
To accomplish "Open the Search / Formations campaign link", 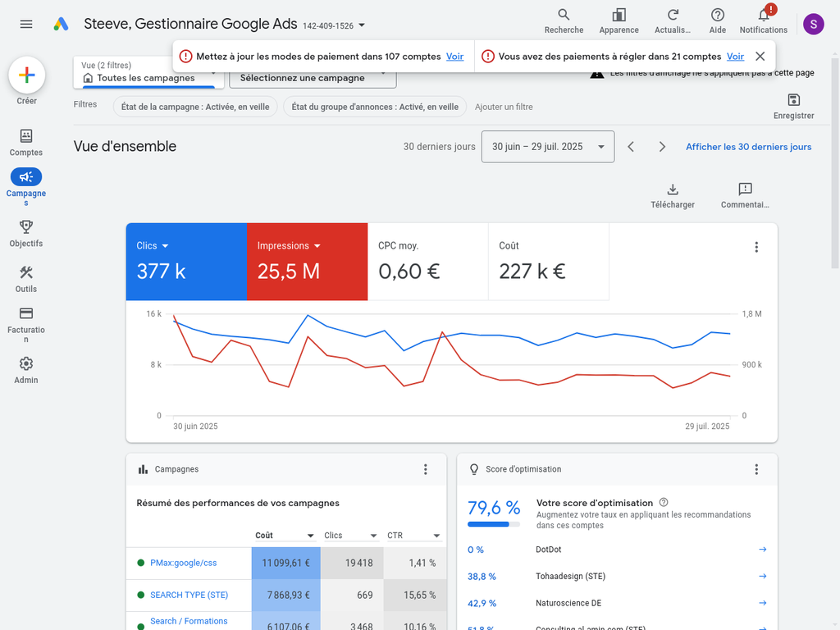I will pos(189,621).
